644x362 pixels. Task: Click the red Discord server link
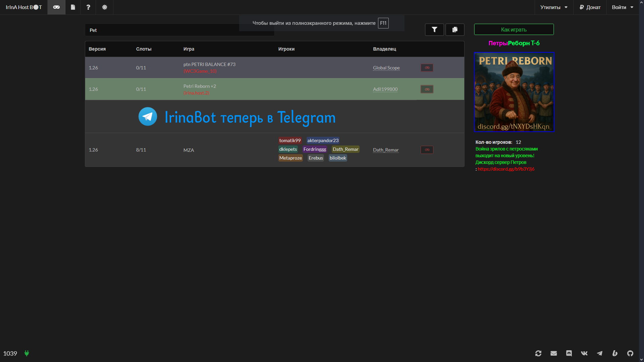(x=506, y=169)
